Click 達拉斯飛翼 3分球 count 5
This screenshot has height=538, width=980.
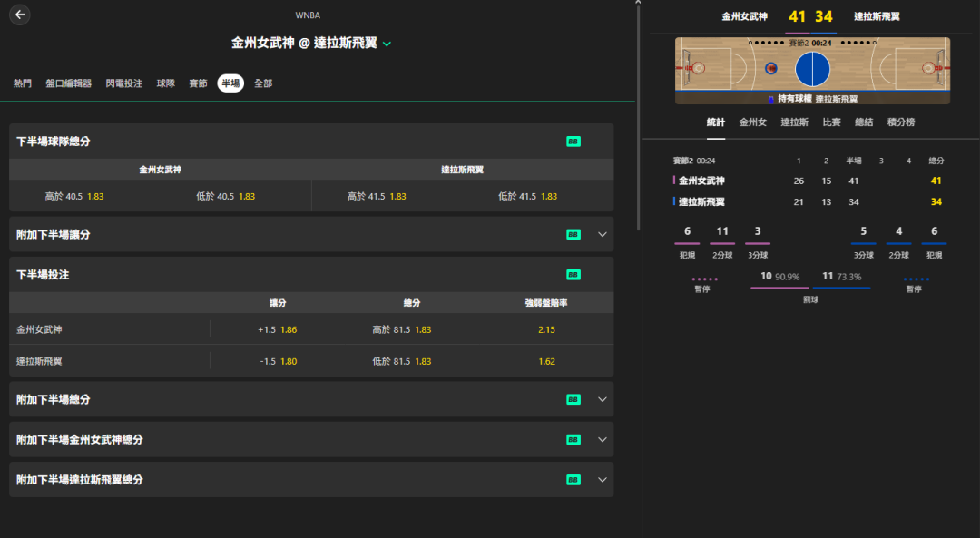coord(863,231)
